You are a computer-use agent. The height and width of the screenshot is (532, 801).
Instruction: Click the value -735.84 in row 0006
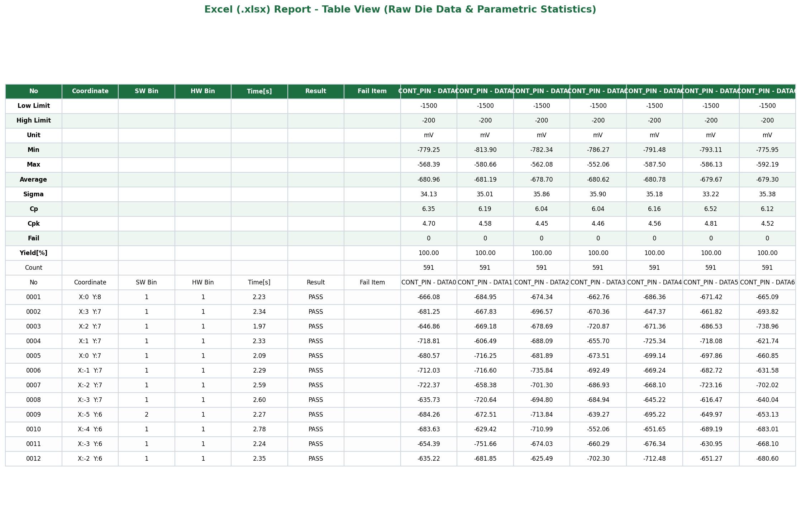(542, 370)
